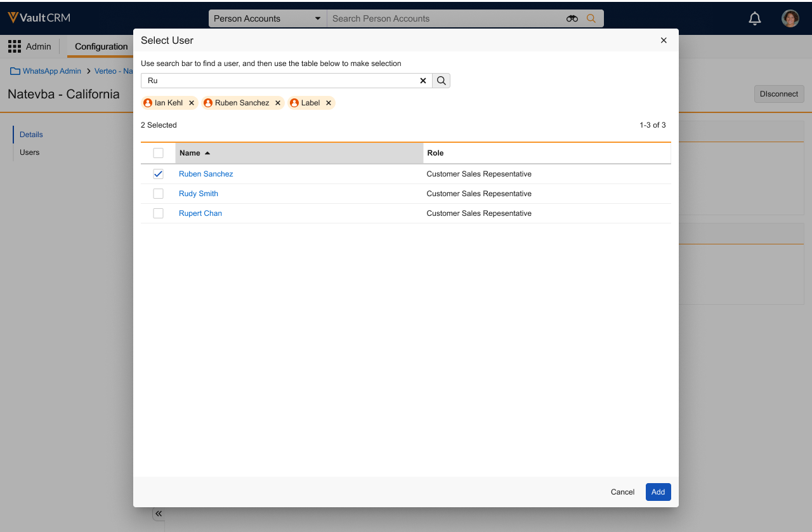Remove the Ruben Sanchez chip

(278, 103)
